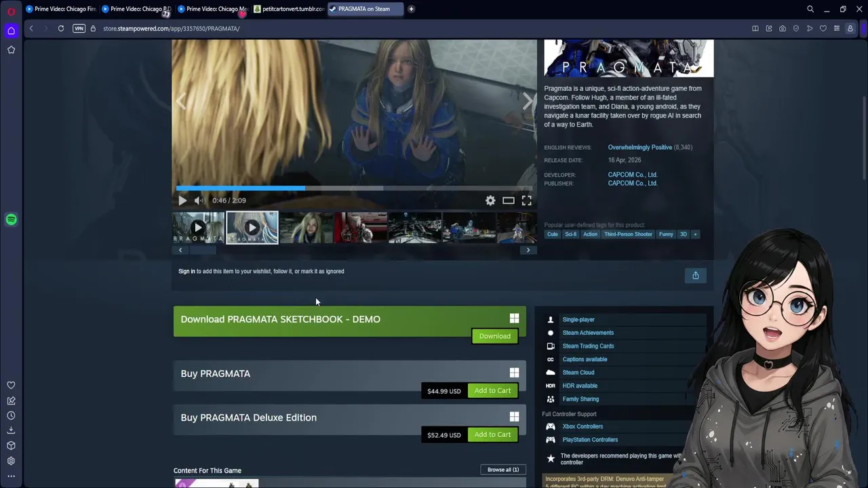Viewport: 868px width, 488px height.
Task: Open Steam Achievements feature link
Action: coord(588,333)
